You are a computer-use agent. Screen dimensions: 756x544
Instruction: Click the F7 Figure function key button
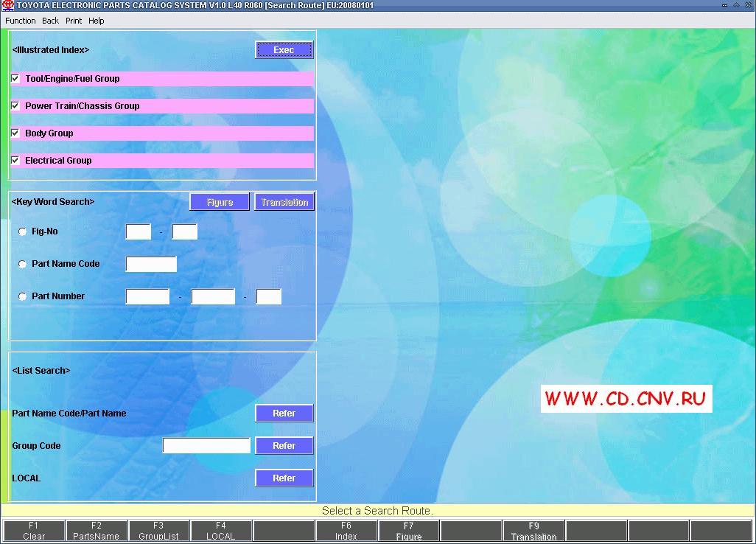pos(409,531)
